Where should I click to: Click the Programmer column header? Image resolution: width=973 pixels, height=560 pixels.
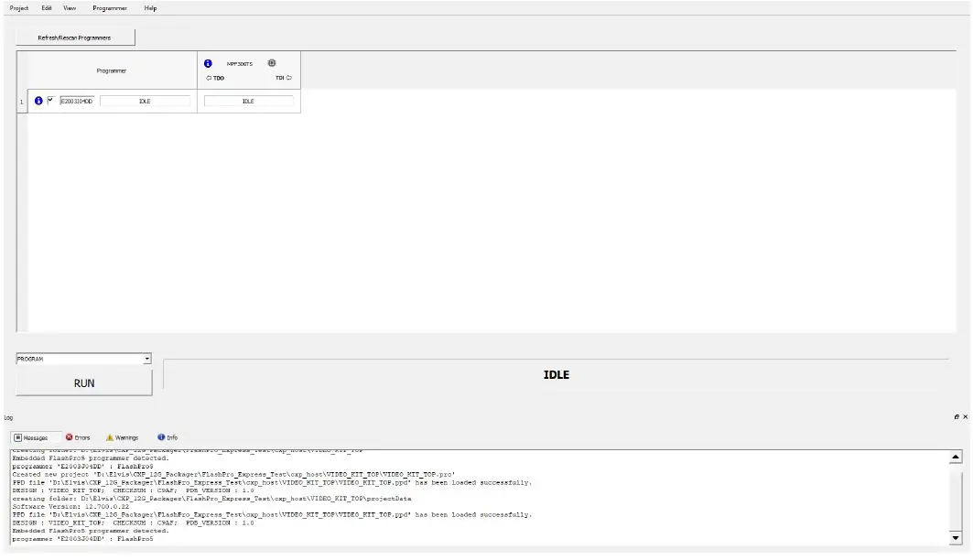tap(112, 70)
